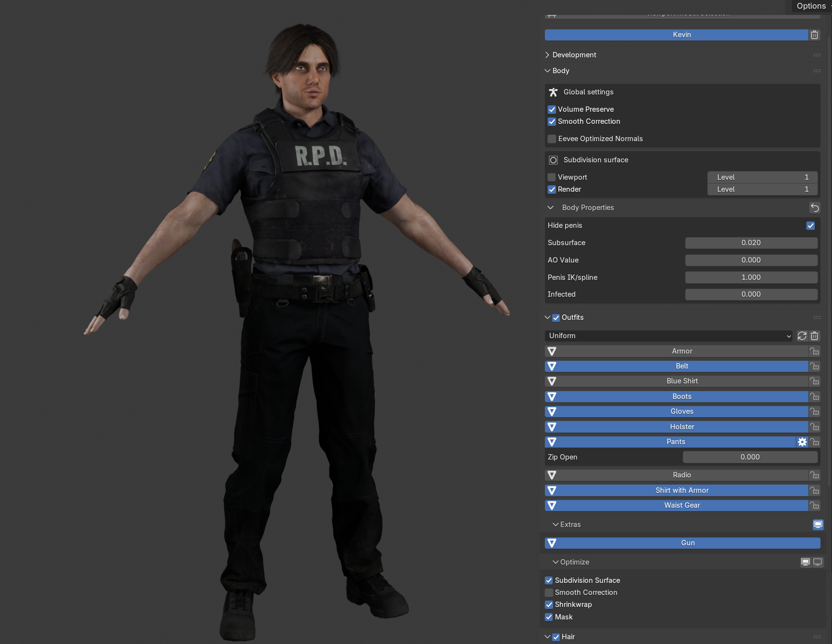832x644 pixels.
Task: Collapse the Hair panel arrow
Action: pos(547,637)
